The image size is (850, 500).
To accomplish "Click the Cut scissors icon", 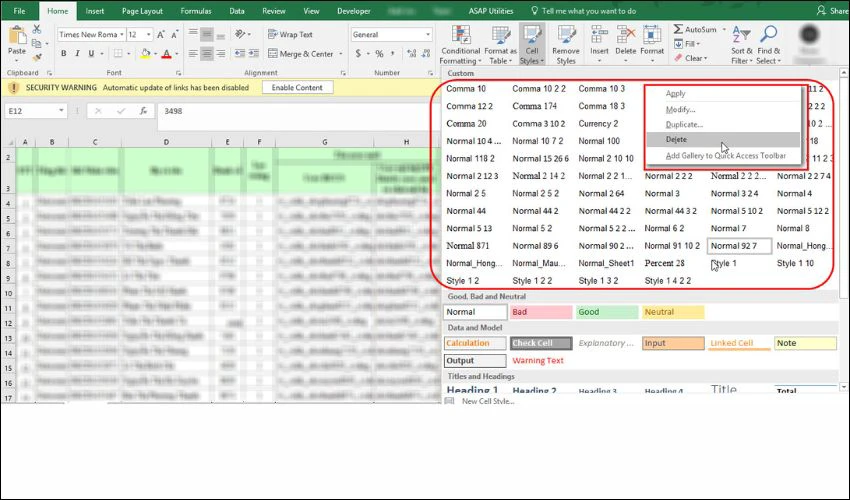I will coord(37,29).
